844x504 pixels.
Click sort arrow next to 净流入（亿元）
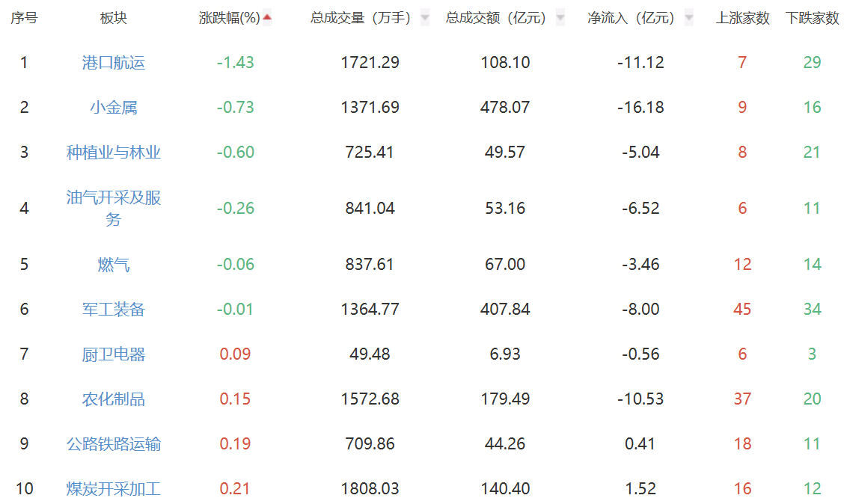pos(688,18)
